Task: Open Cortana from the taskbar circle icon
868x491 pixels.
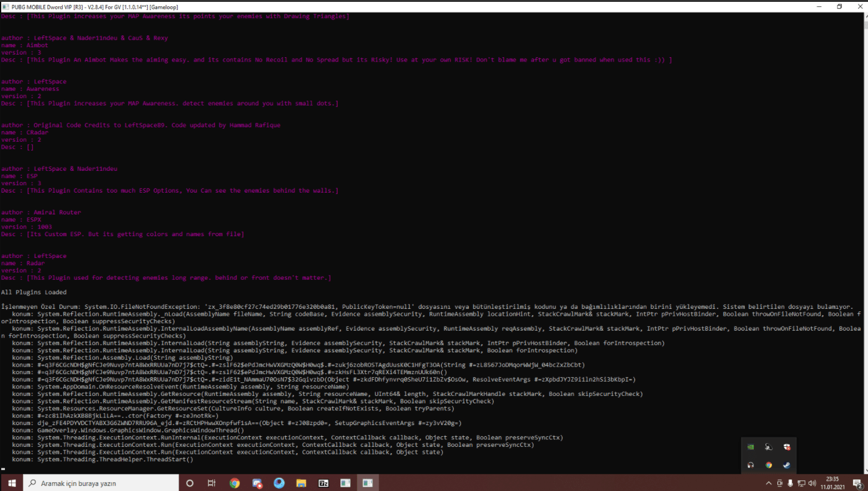Action: coord(190,483)
